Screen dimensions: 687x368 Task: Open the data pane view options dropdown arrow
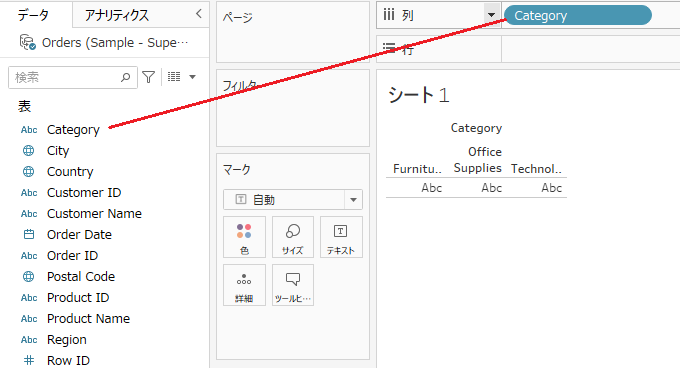pyautogui.click(x=192, y=77)
